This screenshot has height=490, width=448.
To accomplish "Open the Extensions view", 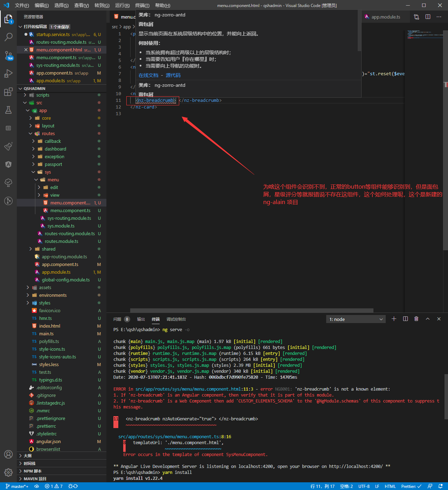I will coord(8,92).
